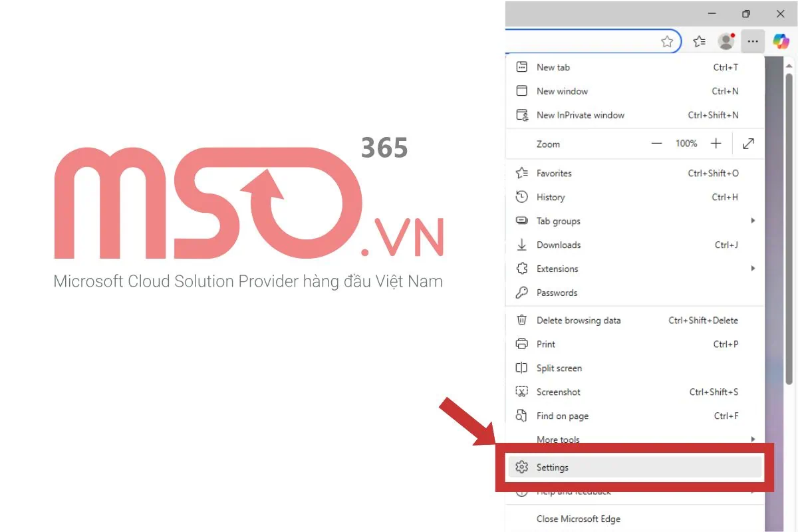798x532 pixels.
Task: Open the Favorites hub toolbar icon
Action: (x=699, y=41)
